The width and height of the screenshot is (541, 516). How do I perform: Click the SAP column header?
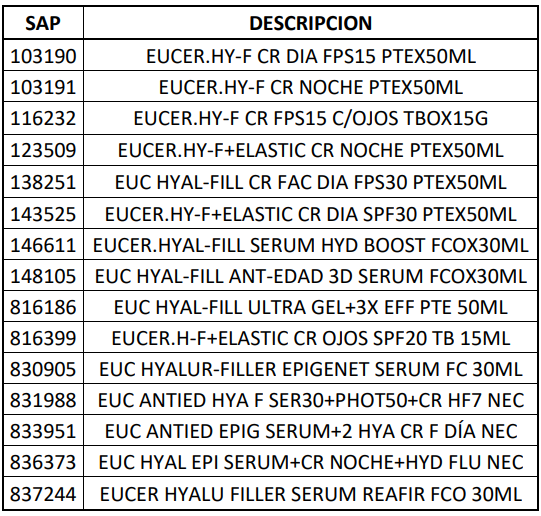coord(43,23)
